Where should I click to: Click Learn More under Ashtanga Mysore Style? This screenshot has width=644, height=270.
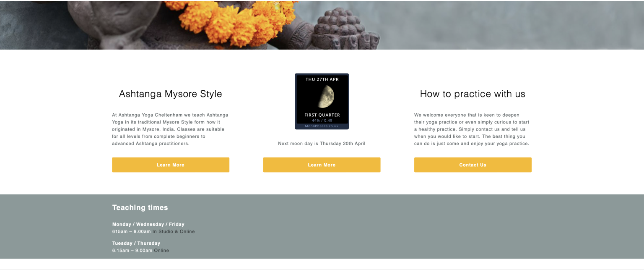click(x=171, y=165)
